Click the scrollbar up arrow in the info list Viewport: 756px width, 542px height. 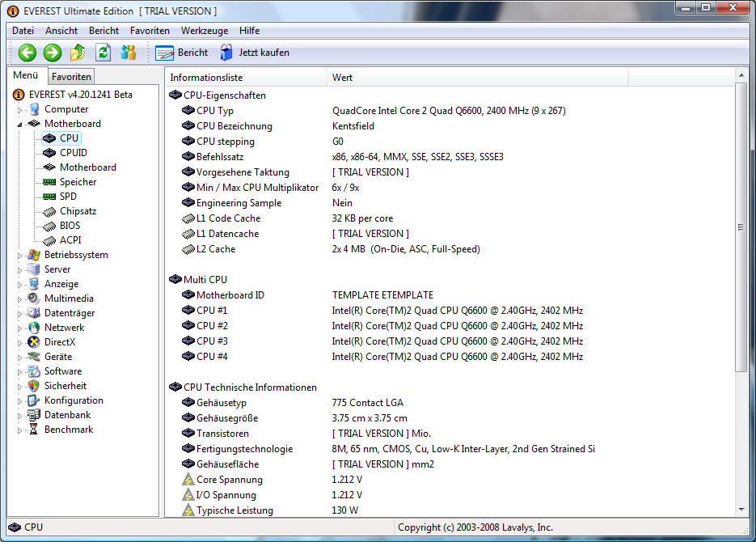[741, 75]
